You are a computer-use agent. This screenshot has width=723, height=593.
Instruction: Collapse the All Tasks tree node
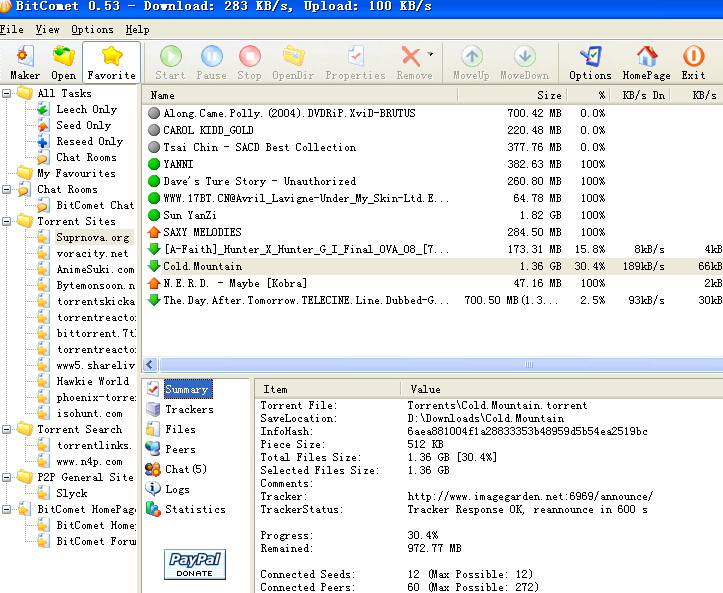6,94
